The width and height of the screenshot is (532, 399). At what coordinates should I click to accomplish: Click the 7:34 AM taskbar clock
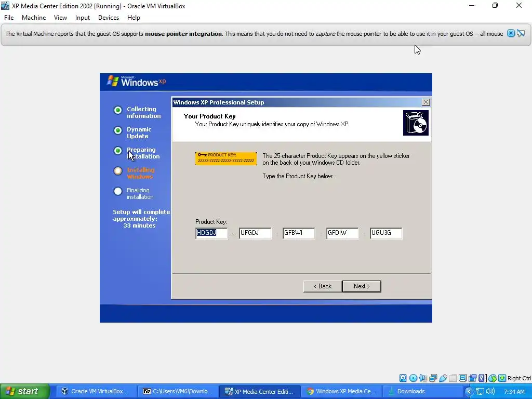pyautogui.click(x=514, y=392)
